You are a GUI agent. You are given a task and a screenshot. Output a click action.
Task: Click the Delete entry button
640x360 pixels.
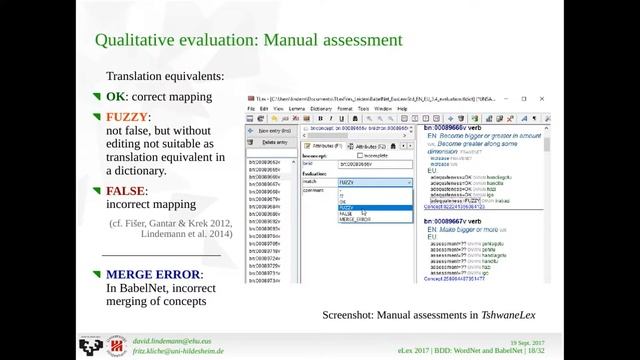pos(271,142)
